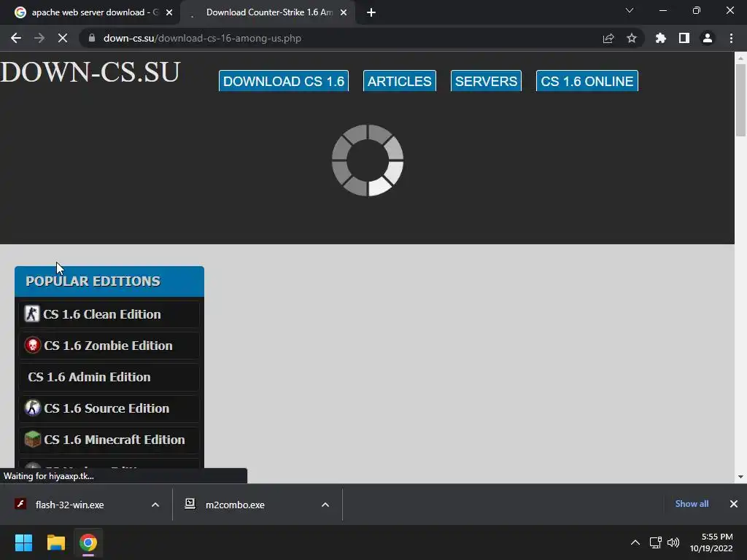The image size is (747, 560).
Task: Click the Minecraft Edition grass block icon
Action: pyautogui.click(x=32, y=439)
